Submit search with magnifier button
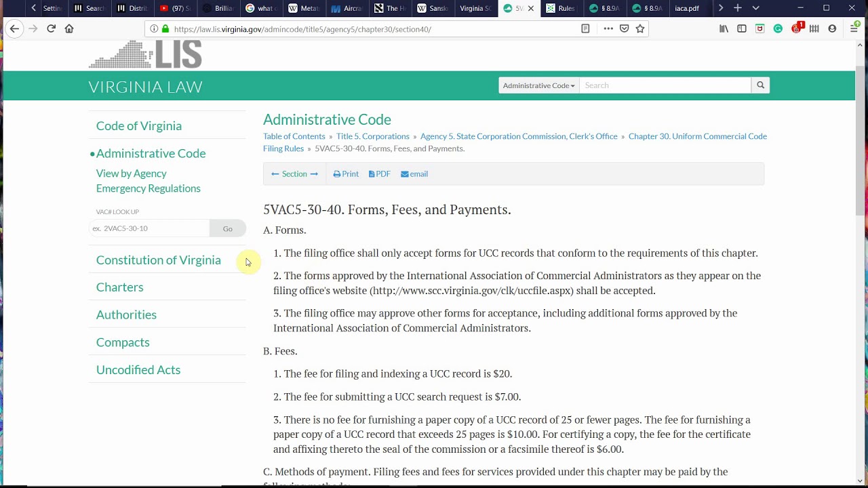The width and height of the screenshot is (868, 488). 760,85
